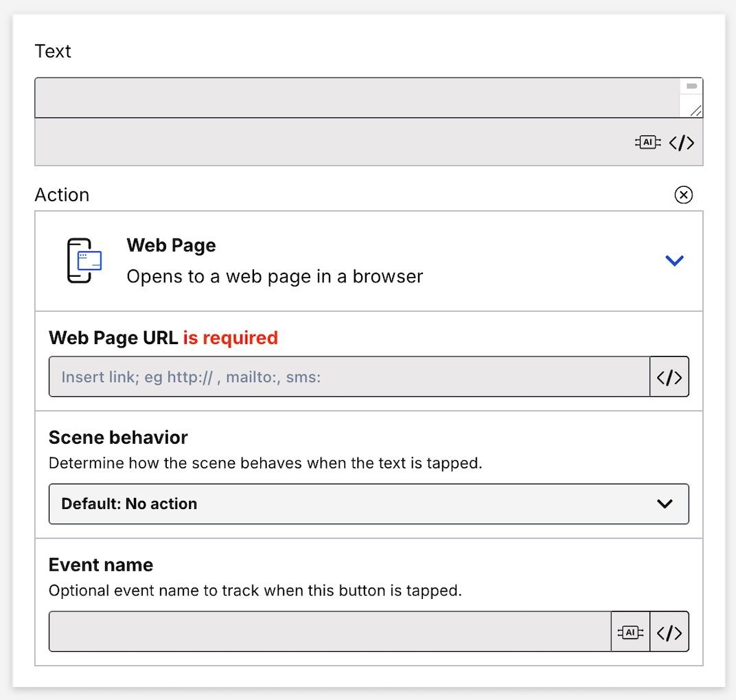
Task: Click the Text textarea resize handle
Action: [x=695, y=110]
